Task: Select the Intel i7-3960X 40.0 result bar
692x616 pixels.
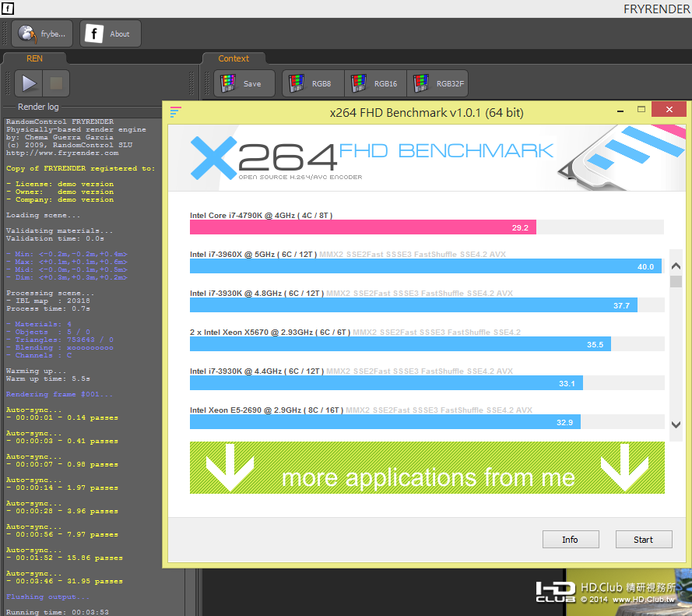Action: point(426,266)
